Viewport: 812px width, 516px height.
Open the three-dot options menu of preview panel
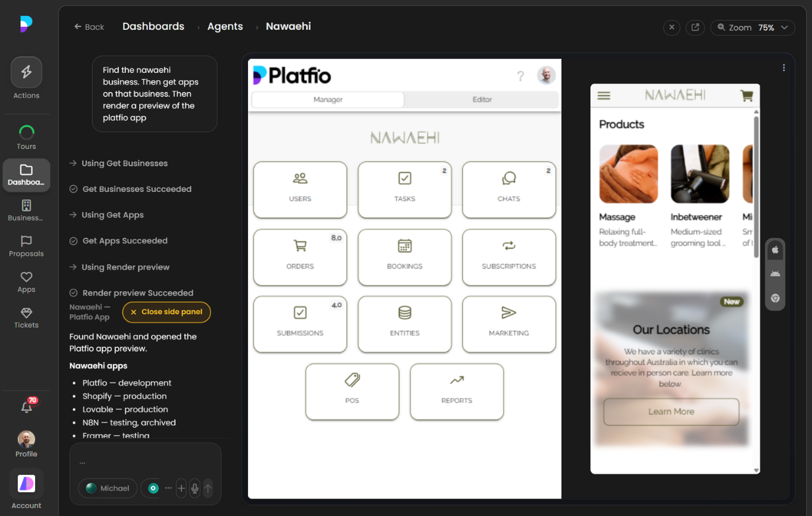coord(784,67)
